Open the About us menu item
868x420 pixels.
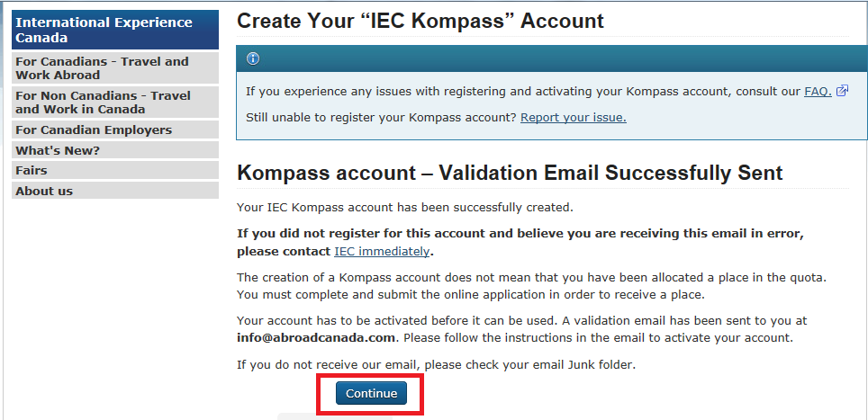(x=115, y=191)
